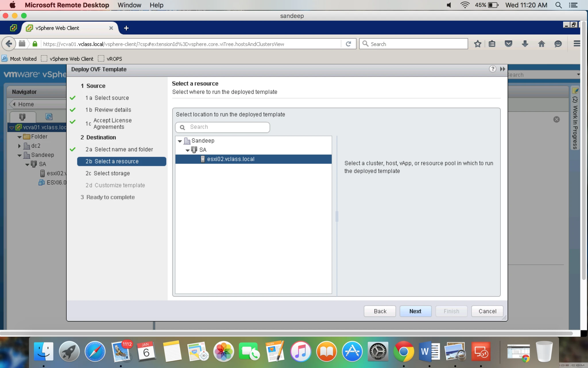Click the chat bubble icon in toolbar
588x368 pixels.
click(x=558, y=44)
